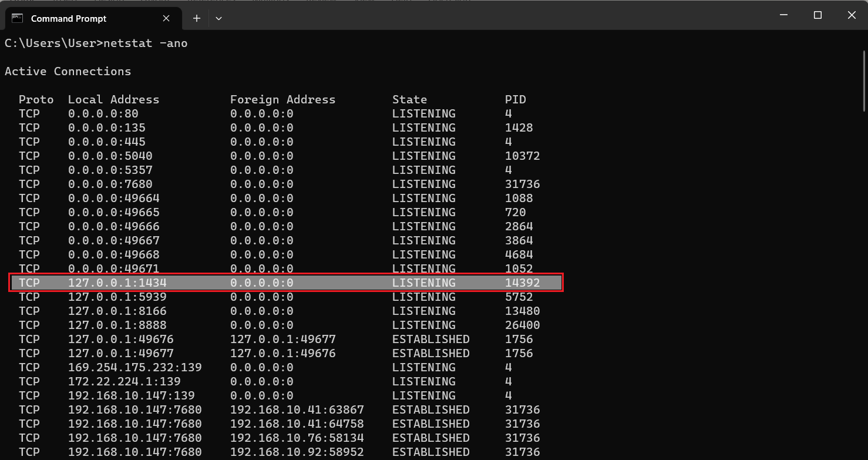Click local address 127.0.0.1:5939
868x460 pixels.
(117, 297)
